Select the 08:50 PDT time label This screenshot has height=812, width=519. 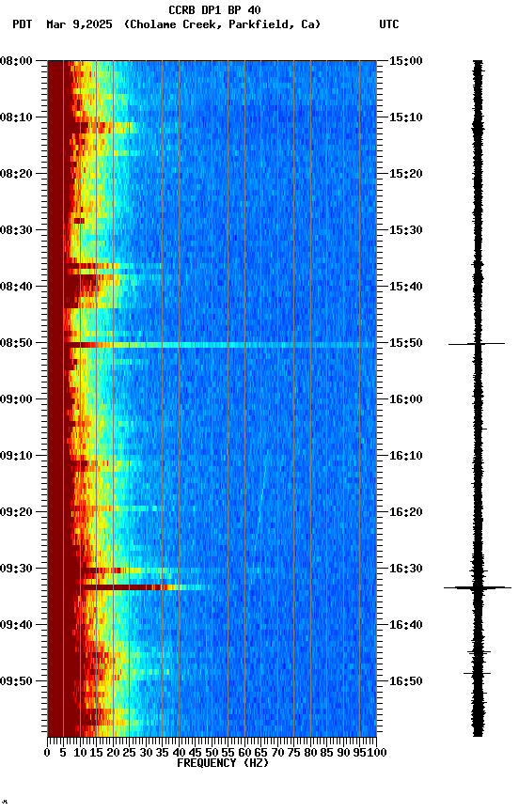click(x=16, y=343)
